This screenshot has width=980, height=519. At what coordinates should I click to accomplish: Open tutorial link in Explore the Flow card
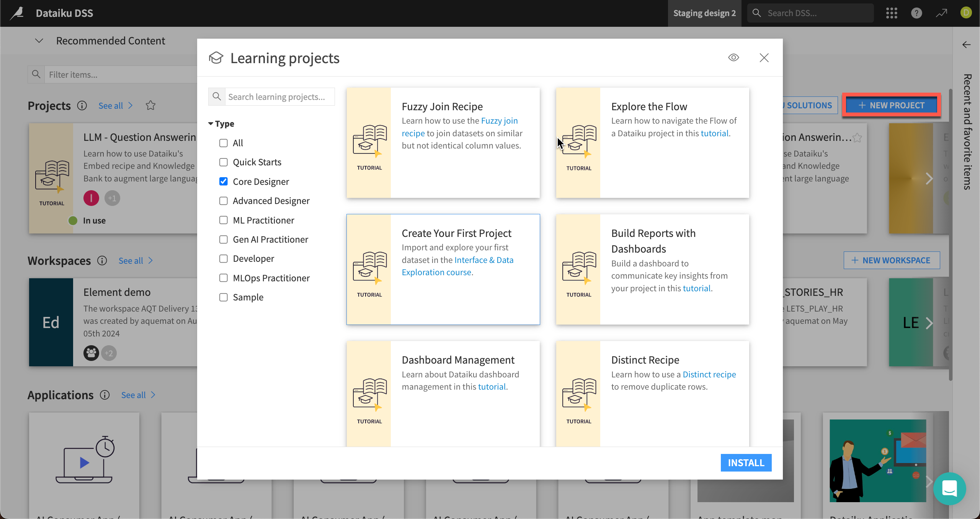point(715,133)
